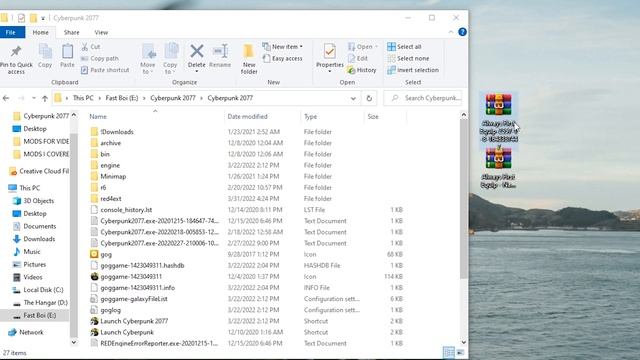This screenshot has height=360, width=640.
Task: Click the red Delete icon
Action: coord(197,51)
